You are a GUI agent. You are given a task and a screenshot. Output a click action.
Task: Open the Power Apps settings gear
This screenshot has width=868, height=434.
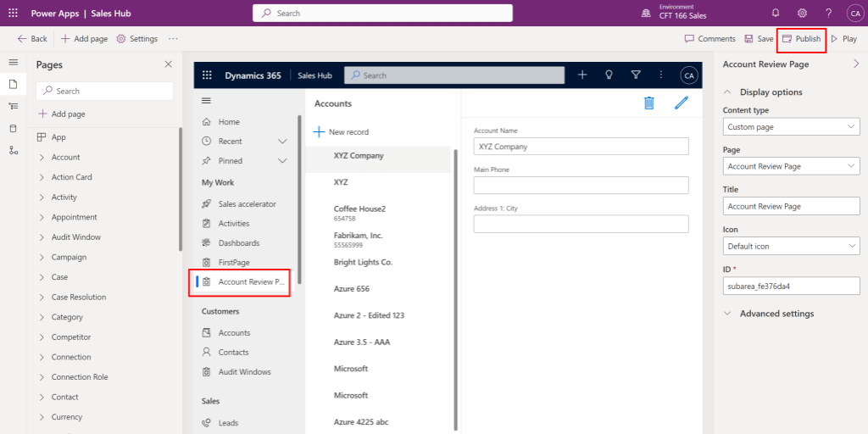tap(802, 14)
